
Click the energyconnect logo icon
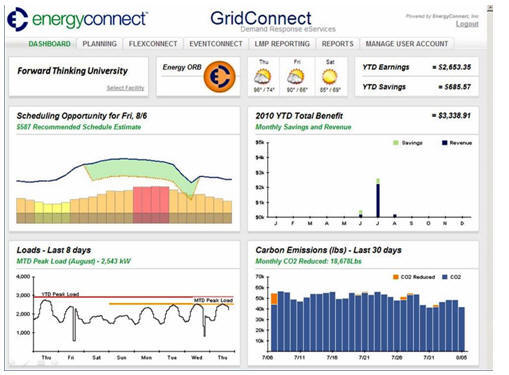pyautogui.click(x=17, y=19)
